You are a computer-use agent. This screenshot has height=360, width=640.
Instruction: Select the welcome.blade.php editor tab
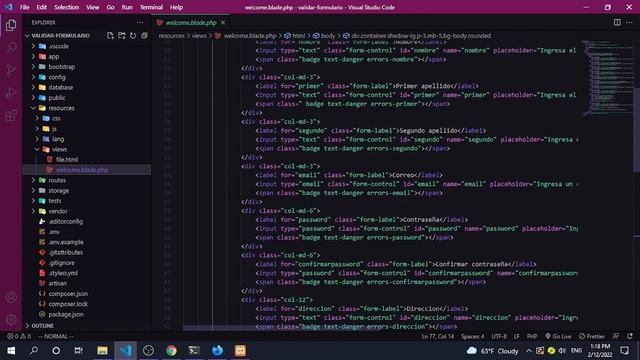tap(191, 23)
